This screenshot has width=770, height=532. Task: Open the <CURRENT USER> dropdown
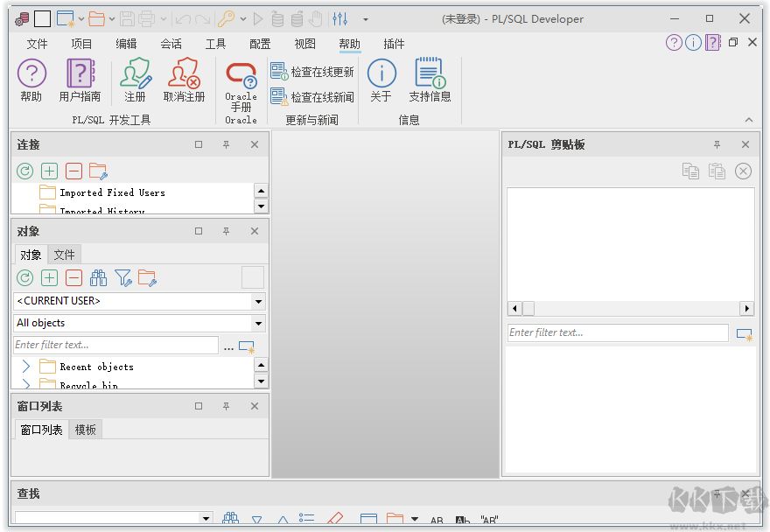click(258, 301)
